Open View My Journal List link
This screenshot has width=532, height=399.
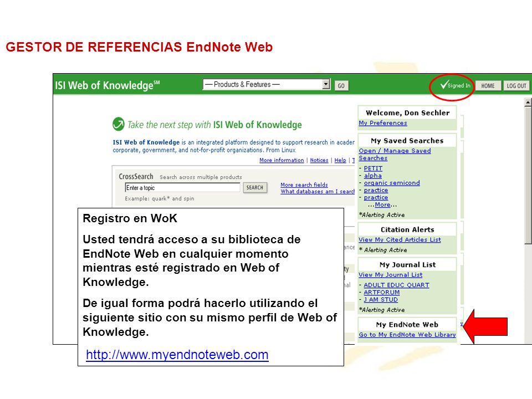tap(391, 275)
